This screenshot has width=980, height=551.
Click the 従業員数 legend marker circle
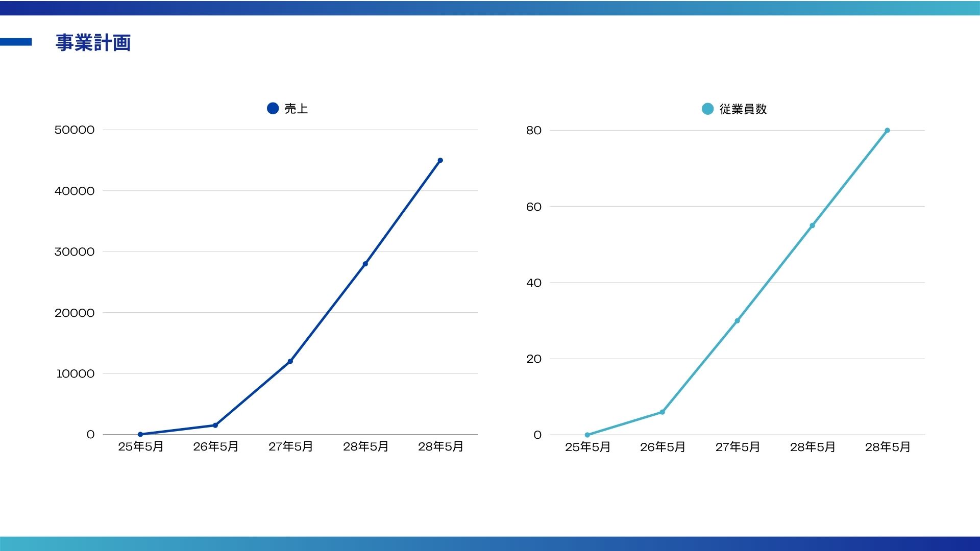(707, 108)
